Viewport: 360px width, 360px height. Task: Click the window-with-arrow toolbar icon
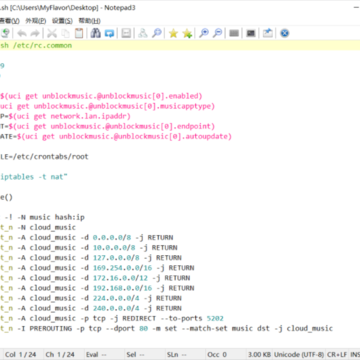[x=268, y=33]
